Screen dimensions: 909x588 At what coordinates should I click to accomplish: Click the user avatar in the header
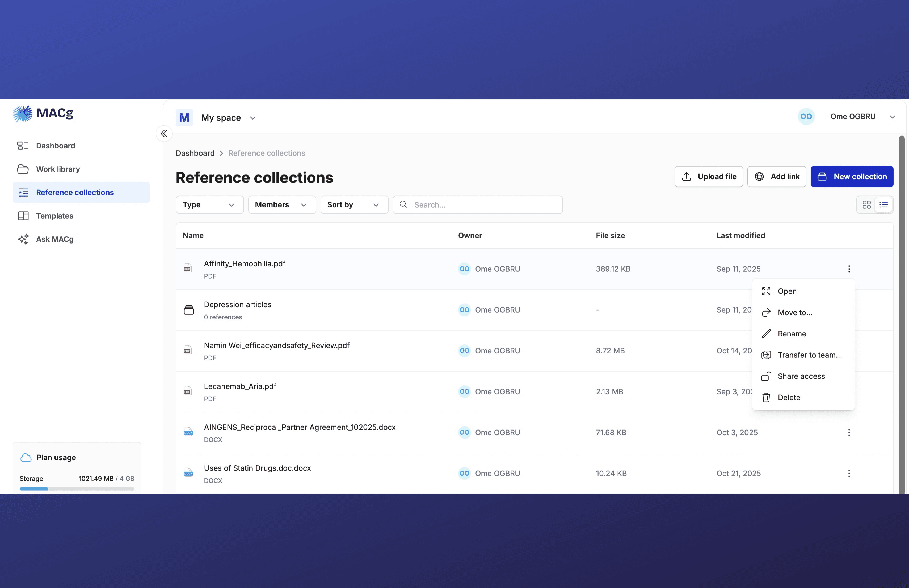[x=806, y=116]
